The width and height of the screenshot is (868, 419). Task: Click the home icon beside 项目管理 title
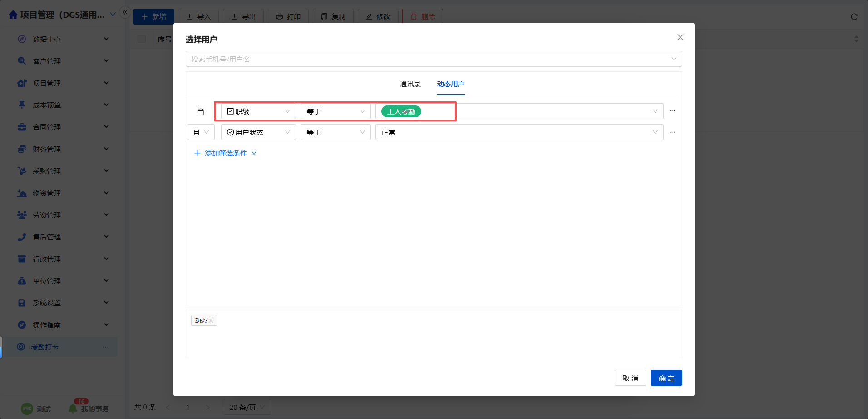[13, 15]
